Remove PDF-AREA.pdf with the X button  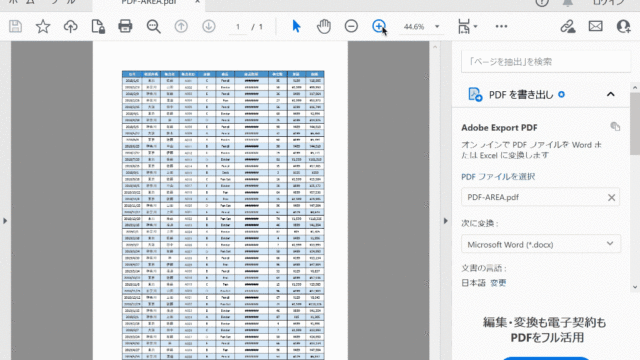click(611, 198)
